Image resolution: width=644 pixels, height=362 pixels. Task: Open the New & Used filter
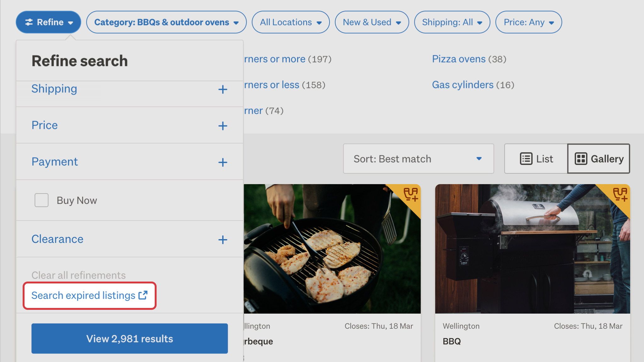point(372,22)
